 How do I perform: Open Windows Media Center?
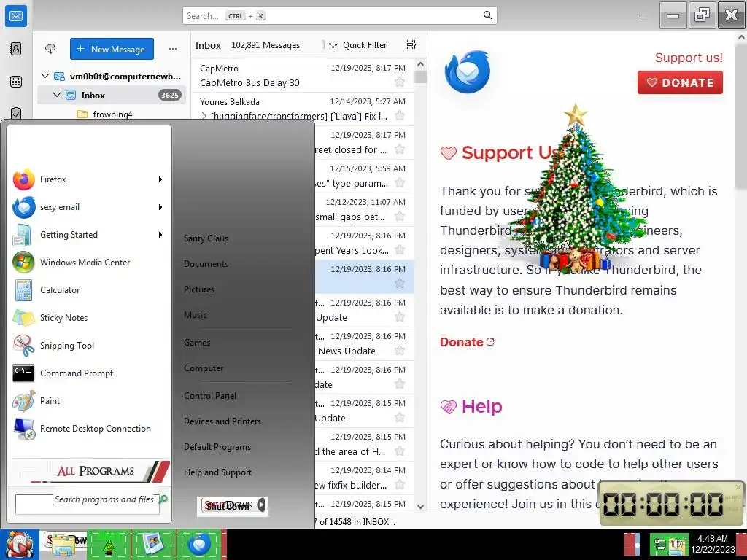(88, 262)
